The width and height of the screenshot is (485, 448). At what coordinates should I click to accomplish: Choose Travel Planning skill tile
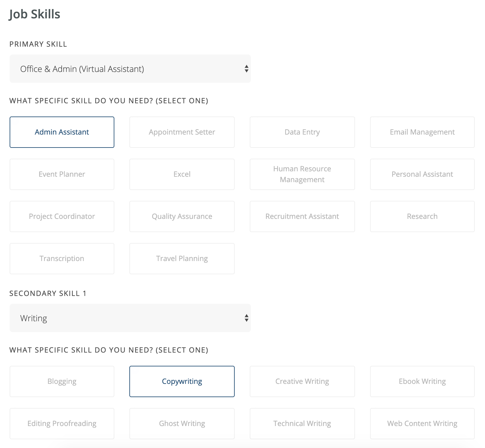click(182, 259)
